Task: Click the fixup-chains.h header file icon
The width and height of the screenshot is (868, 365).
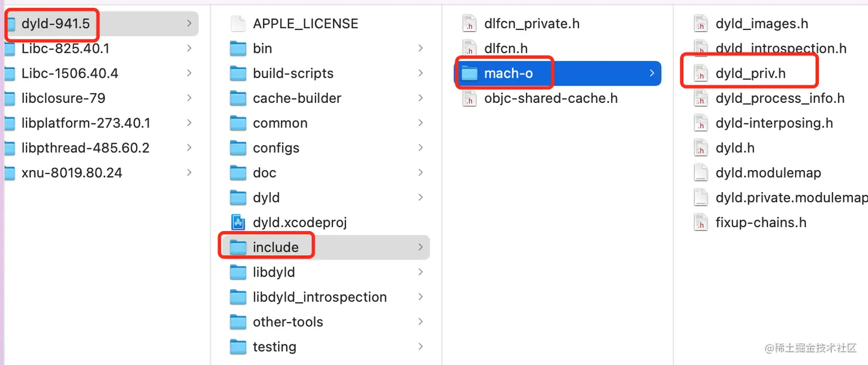Action: coord(700,222)
